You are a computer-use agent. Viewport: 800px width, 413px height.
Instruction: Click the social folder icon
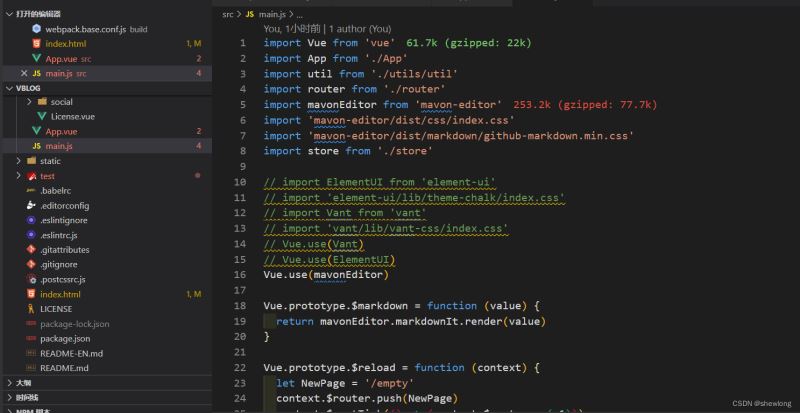[42, 102]
